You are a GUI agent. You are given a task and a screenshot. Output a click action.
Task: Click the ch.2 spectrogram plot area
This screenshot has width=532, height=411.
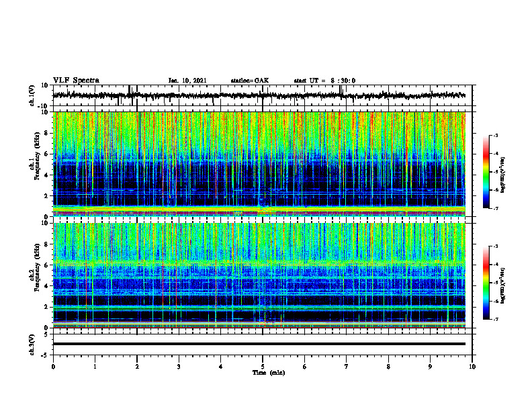[259, 275]
